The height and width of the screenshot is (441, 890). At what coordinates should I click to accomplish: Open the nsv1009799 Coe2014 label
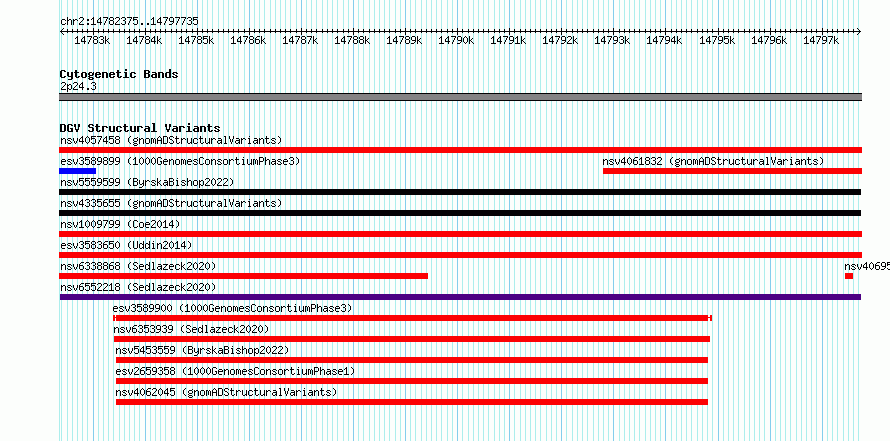[x=120, y=224]
